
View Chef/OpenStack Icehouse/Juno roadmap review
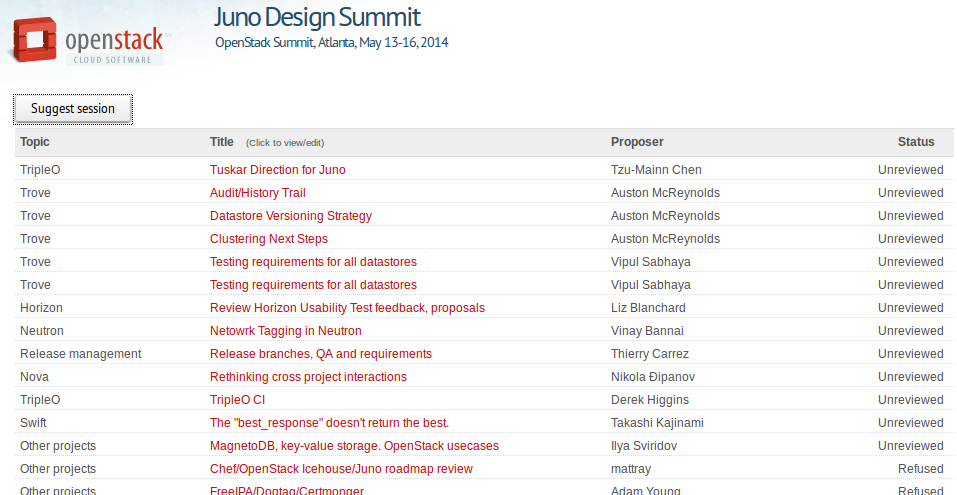[341, 469]
